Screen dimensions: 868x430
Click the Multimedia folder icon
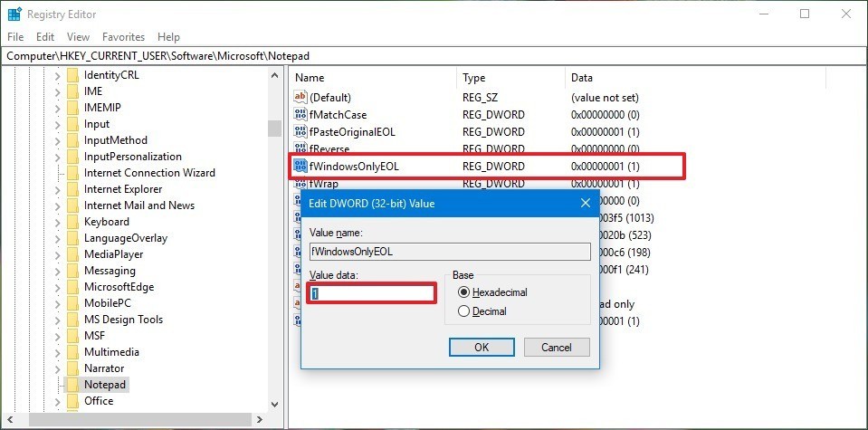[72, 352]
